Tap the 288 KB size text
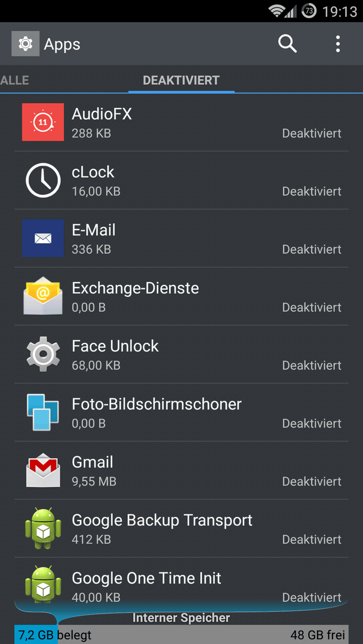This screenshot has height=644, width=363. pyautogui.click(x=91, y=134)
